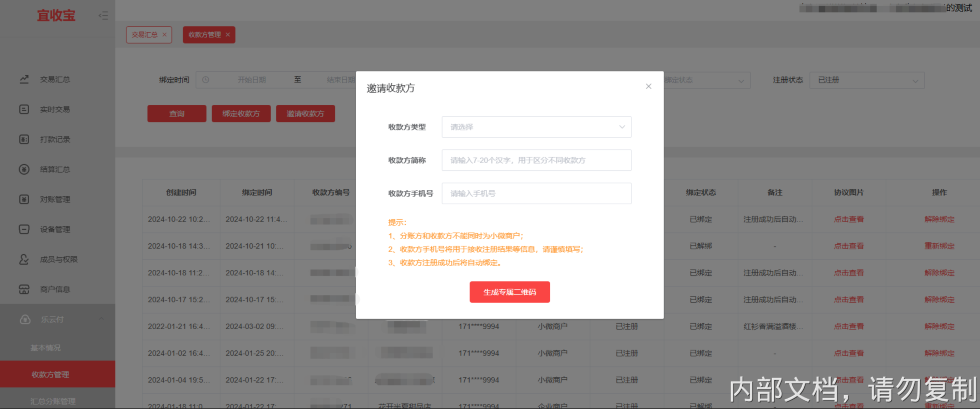Open 结算汇总 in the sidebar
This screenshot has width=980, height=409.
click(x=55, y=169)
